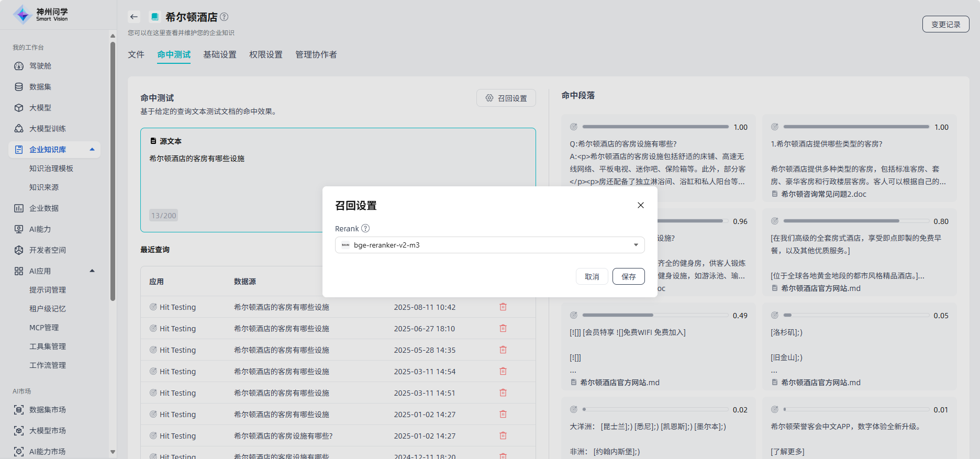Click the 0.02 paragraph card listing 大洋洲 cities

659,428
